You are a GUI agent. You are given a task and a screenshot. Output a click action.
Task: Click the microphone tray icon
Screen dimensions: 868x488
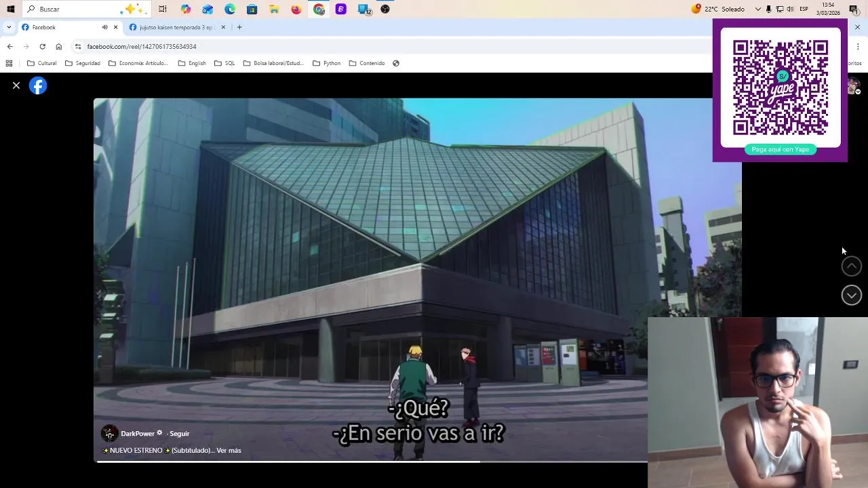(768, 9)
